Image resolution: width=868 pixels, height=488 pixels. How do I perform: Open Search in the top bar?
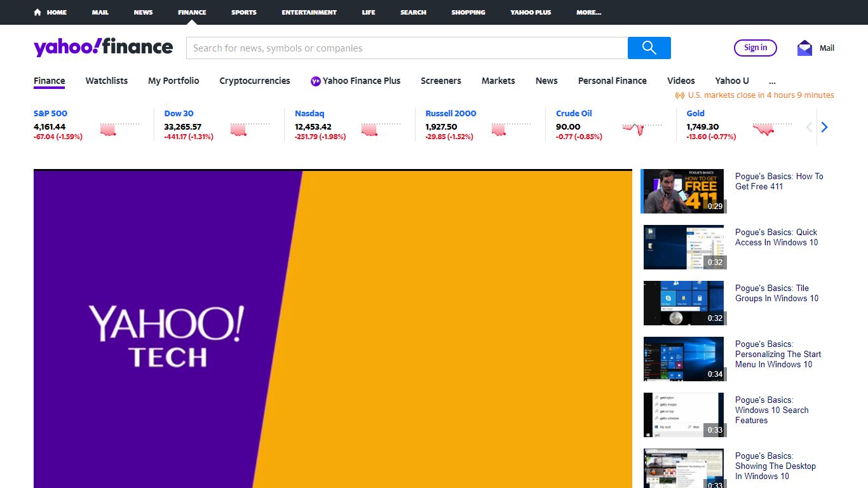[x=413, y=12]
